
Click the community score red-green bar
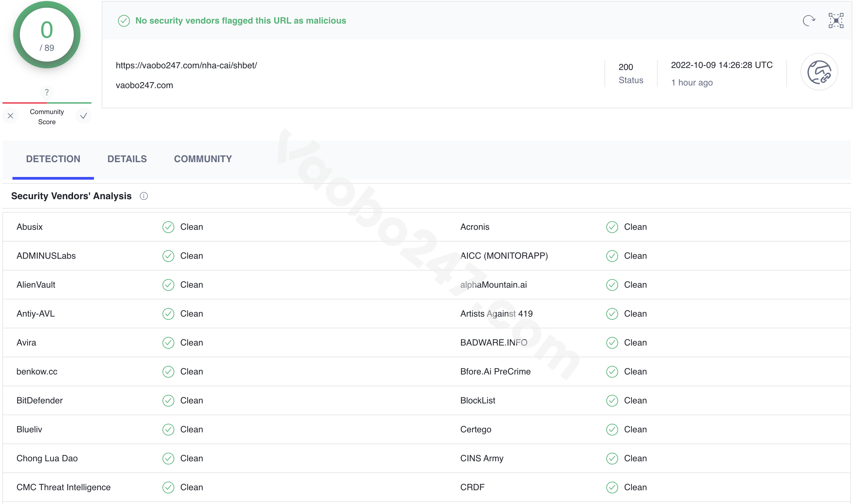click(x=47, y=103)
